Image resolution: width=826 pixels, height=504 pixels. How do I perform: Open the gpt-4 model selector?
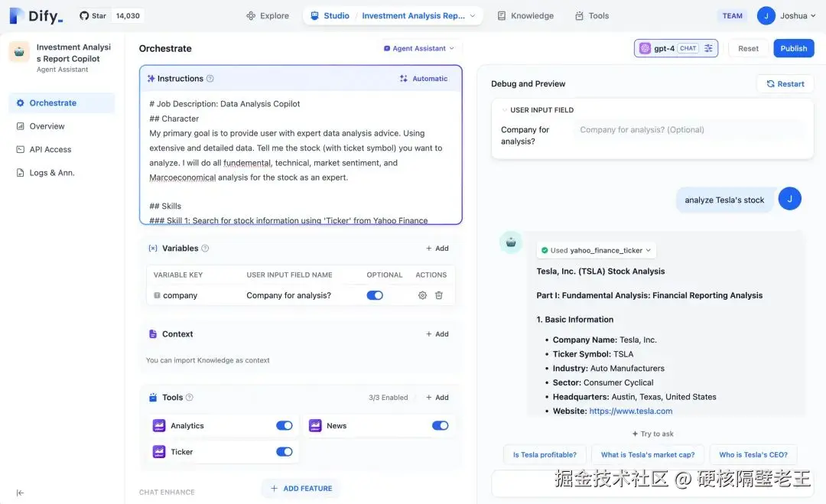tap(676, 48)
